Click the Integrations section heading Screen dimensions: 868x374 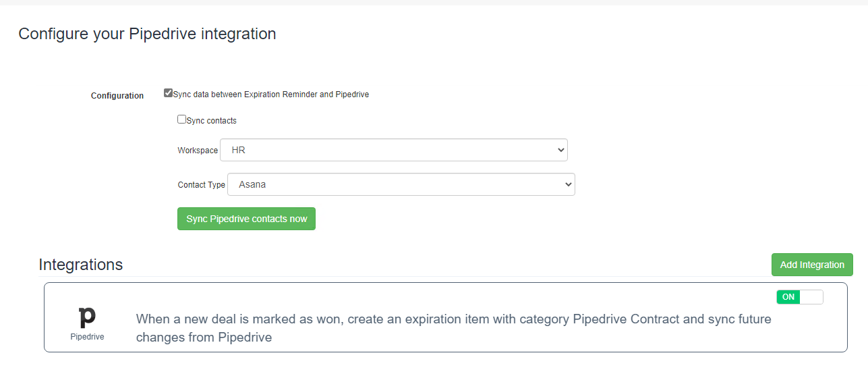(x=81, y=265)
